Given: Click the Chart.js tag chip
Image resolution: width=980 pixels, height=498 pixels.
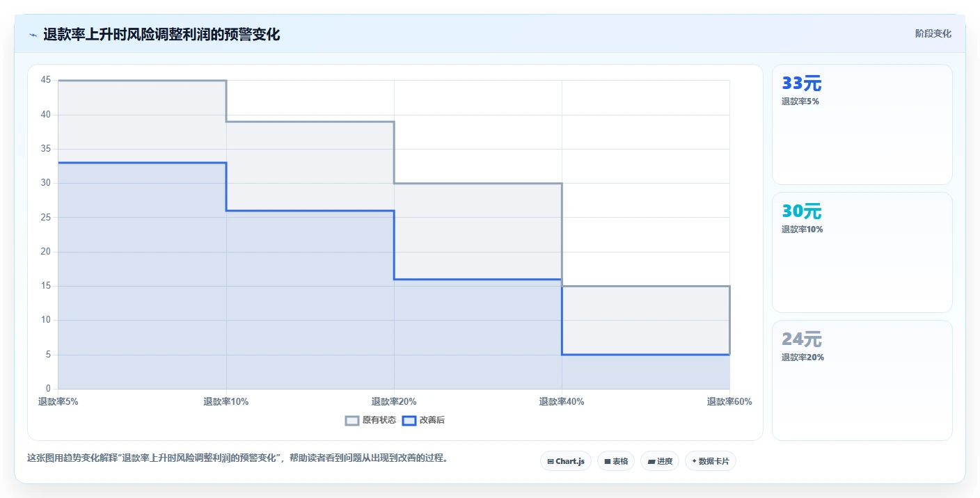Looking at the screenshot, I should pos(566,461).
